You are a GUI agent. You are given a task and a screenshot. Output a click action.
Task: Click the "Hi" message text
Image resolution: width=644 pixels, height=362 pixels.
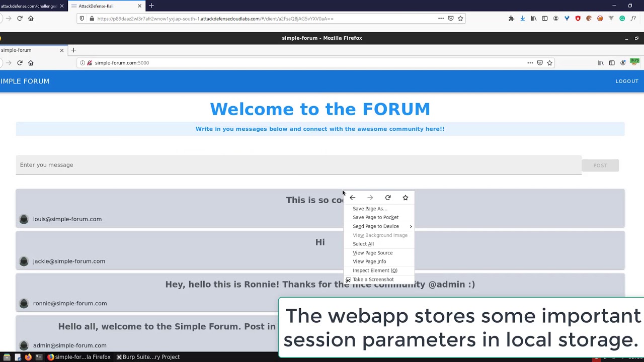pos(320,242)
